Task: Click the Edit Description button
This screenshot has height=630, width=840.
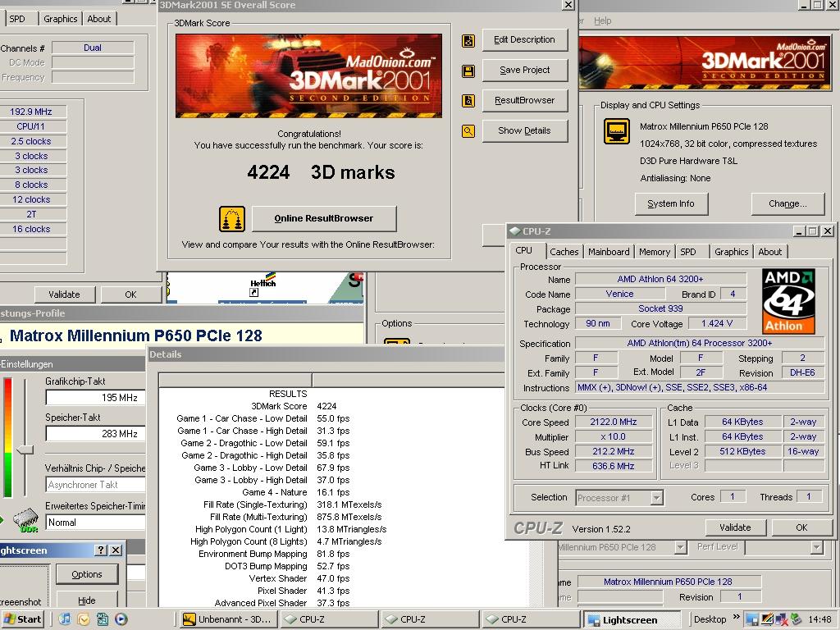Action: coord(524,39)
